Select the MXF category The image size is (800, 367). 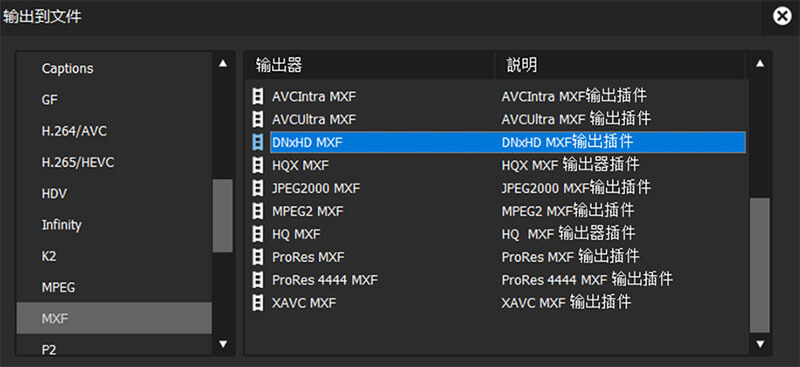pyautogui.click(x=114, y=319)
